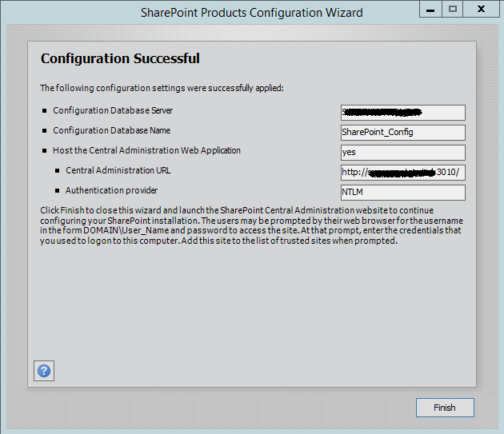Click the Authentication provider label
This screenshot has height=434, width=504.
pyautogui.click(x=111, y=190)
